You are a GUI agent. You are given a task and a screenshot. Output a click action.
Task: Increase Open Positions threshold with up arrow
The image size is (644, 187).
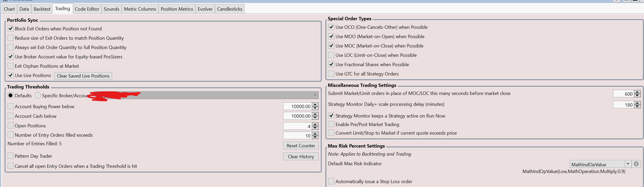(x=315, y=124)
